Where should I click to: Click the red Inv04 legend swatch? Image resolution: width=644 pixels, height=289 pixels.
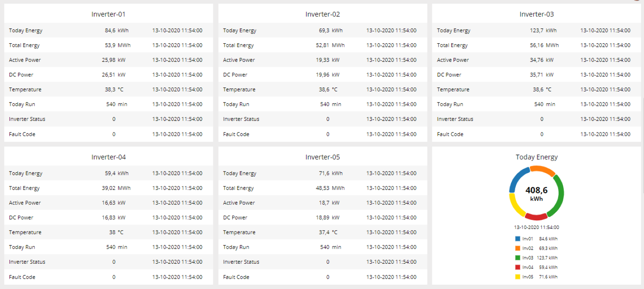point(517,267)
